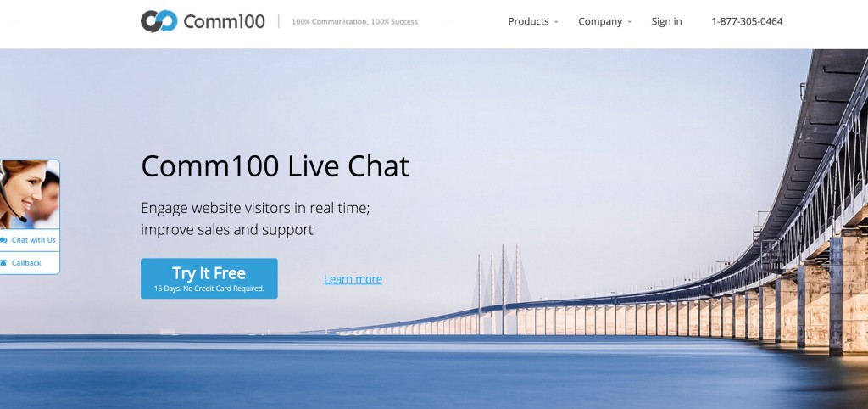868x409 pixels.
Task: Click the support agent photo thumbnail
Action: click(x=30, y=194)
